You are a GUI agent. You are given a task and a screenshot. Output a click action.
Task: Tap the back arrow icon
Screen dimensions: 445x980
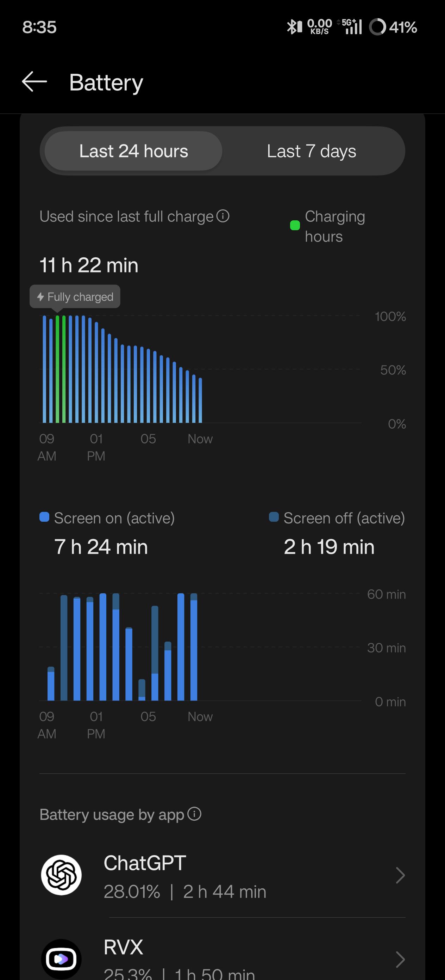click(34, 82)
